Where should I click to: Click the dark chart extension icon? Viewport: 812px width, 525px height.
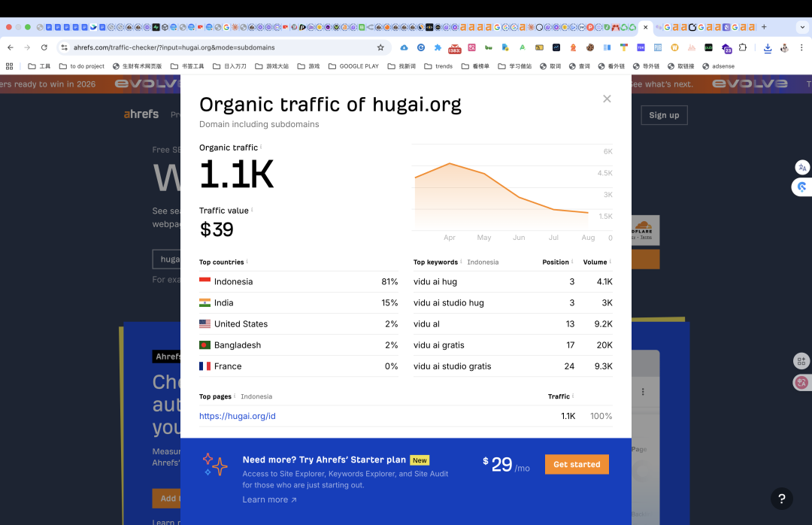tap(556, 47)
